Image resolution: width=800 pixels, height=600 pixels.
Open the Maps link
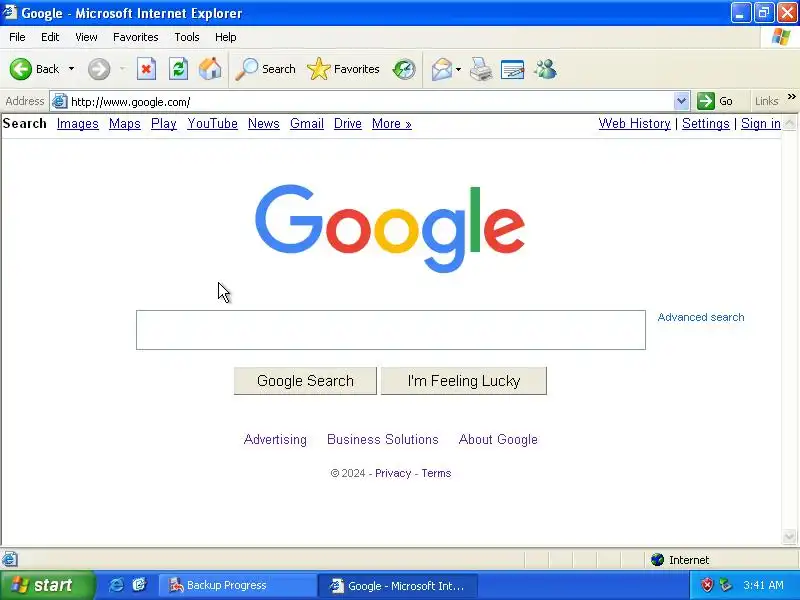coord(124,123)
